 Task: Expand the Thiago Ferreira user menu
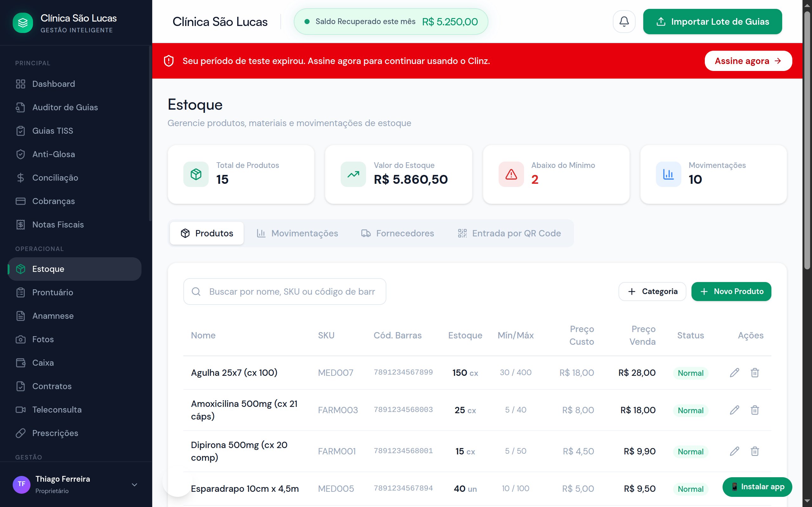click(x=134, y=485)
